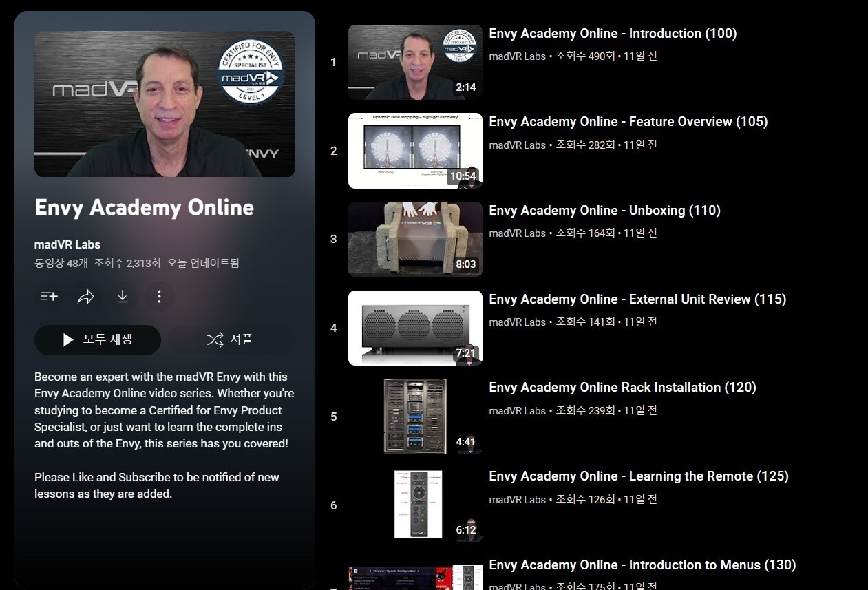Play all videos with 모두 재생 button
The width and height of the screenshot is (868, 590).
(98, 340)
